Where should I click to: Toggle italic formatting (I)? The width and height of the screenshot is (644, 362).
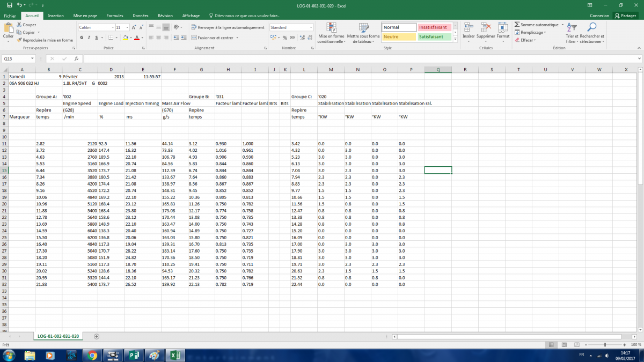tap(89, 38)
